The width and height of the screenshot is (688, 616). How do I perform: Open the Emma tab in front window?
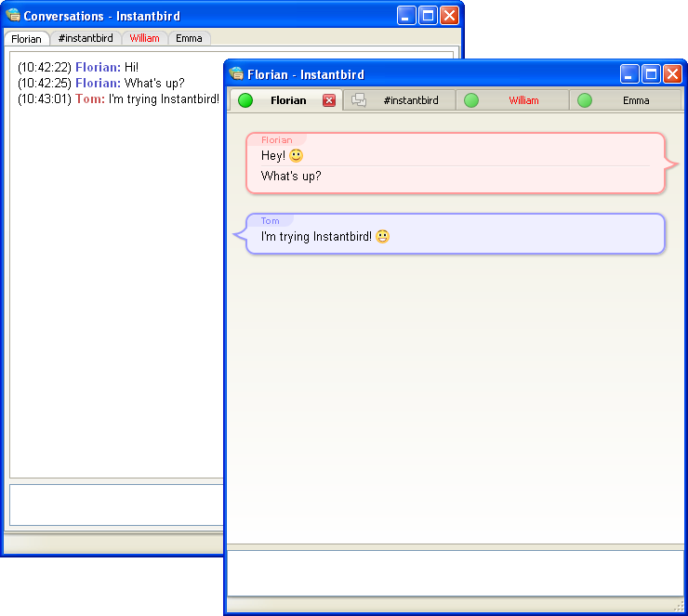[x=626, y=100]
